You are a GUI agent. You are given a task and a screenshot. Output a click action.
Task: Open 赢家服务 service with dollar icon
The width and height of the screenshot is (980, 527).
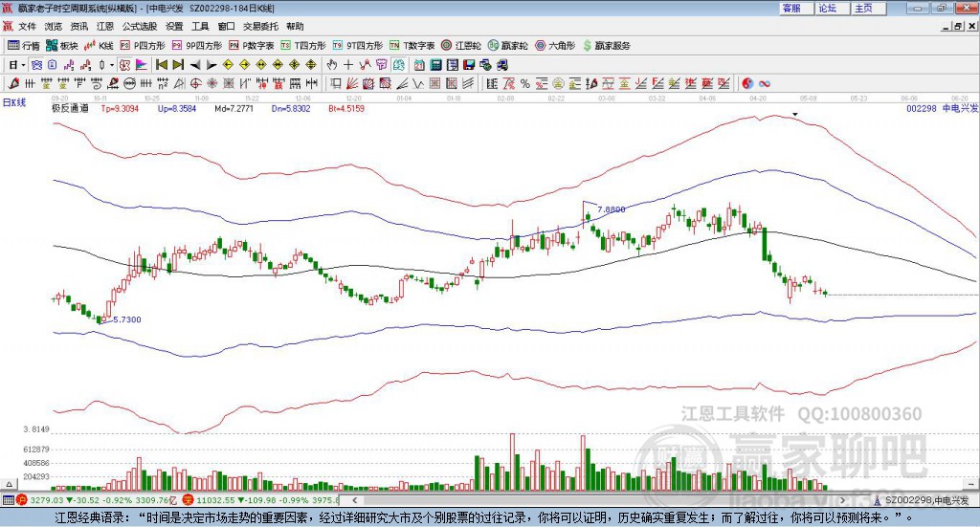tap(606, 46)
